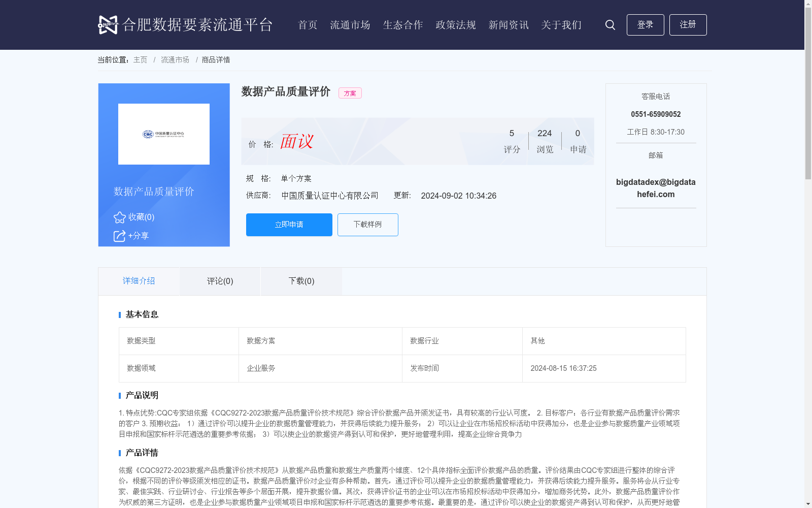
Task: Follow 主页 breadcrumb link
Action: (140, 60)
